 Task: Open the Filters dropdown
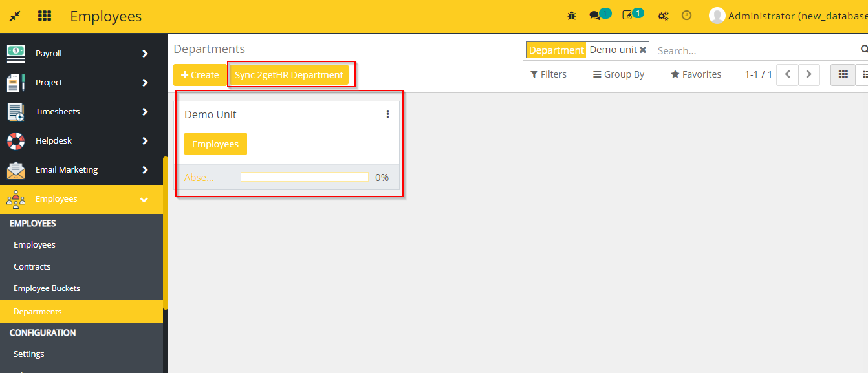548,74
